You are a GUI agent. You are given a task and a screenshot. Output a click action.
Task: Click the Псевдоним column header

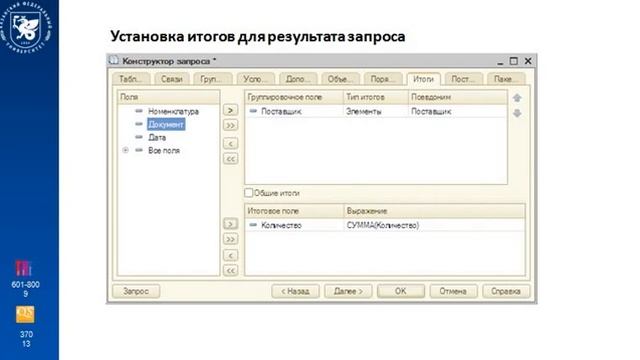point(457,97)
